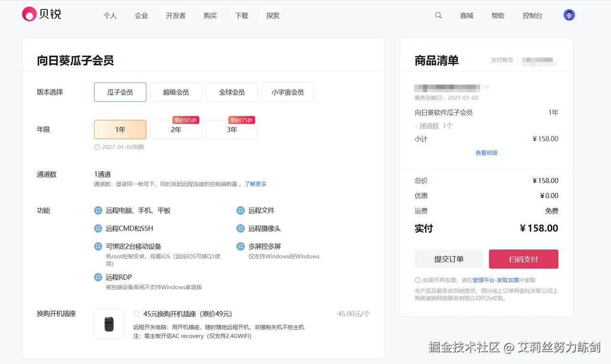The height and width of the screenshot is (364, 611).
Task: Open the 开发者 nav menu
Action: [x=176, y=16]
